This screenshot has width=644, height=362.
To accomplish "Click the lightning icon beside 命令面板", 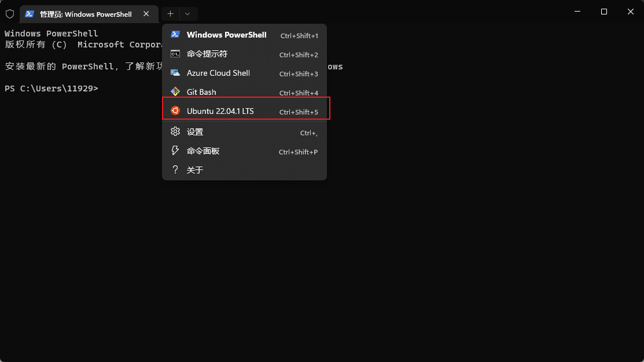I will (175, 150).
